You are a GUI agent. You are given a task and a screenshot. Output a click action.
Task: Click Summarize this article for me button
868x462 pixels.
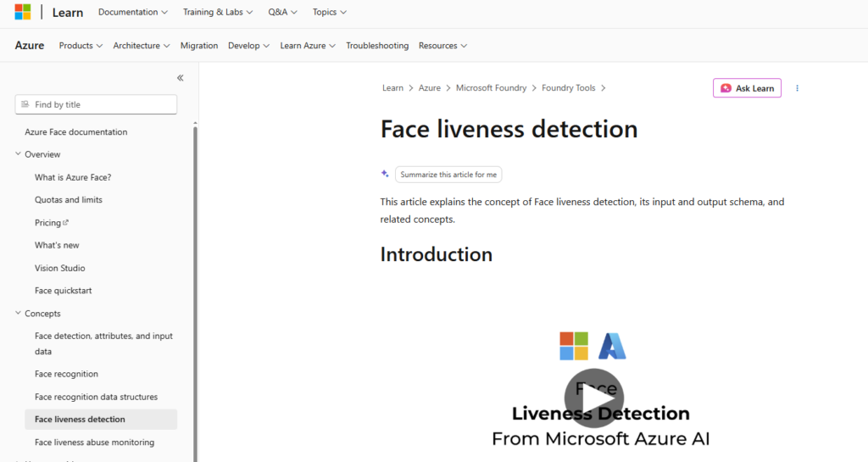448,175
